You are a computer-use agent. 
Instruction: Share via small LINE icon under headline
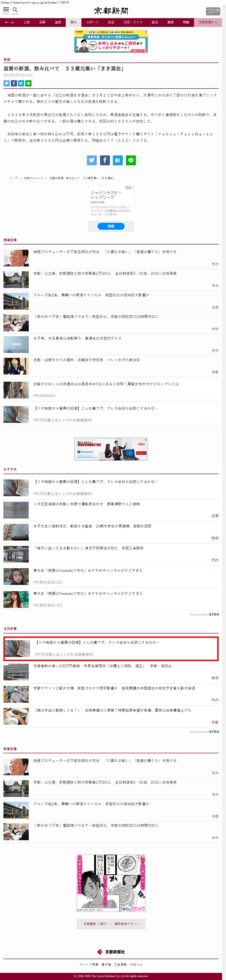[29, 83]
